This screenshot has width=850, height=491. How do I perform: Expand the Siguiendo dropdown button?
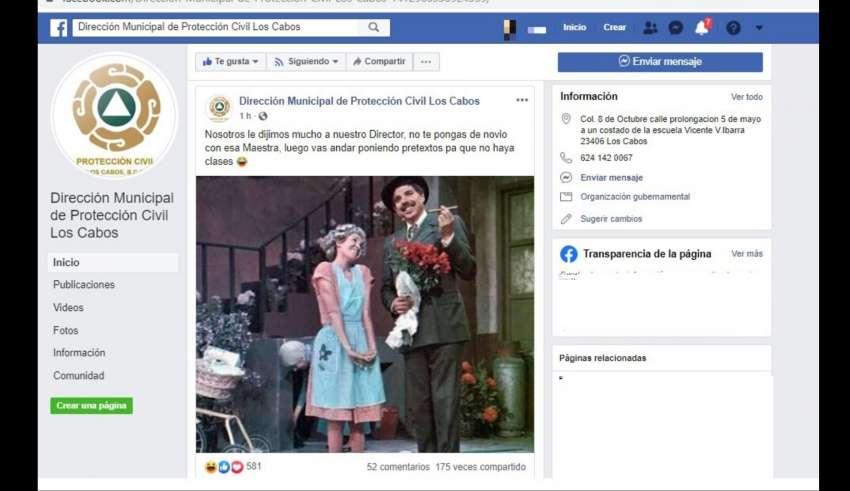click(306, 62)
